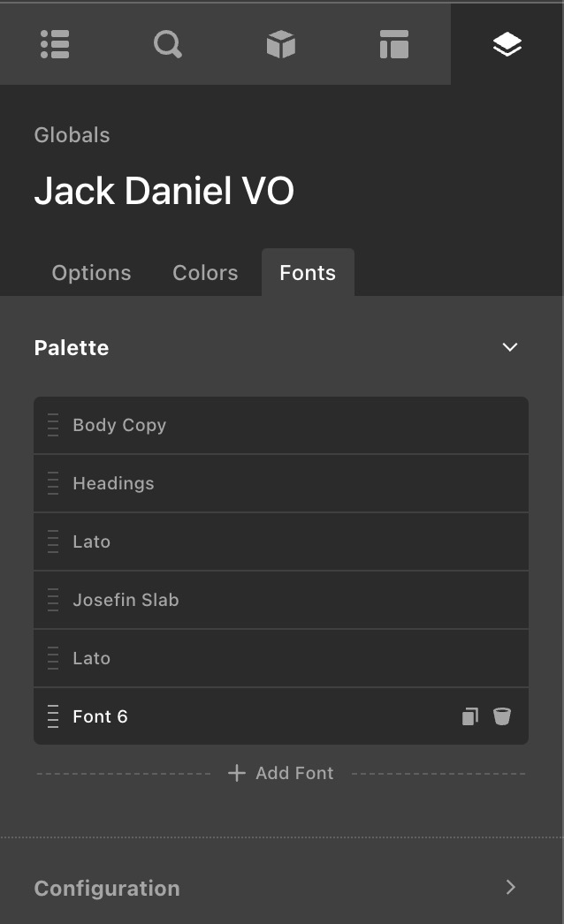Screen dimensions: 564x924
Task: Delete Font 6 with trash icon
Action: pos(502,716)
